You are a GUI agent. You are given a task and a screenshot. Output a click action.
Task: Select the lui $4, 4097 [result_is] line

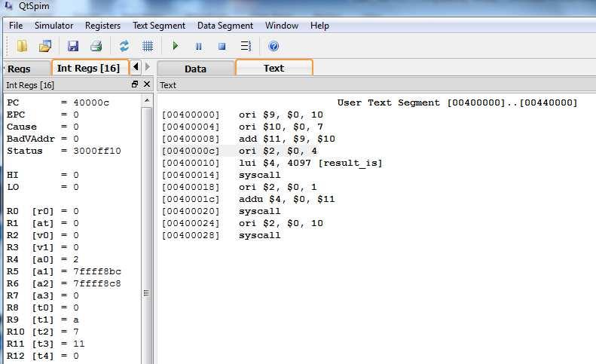point(310,163)
